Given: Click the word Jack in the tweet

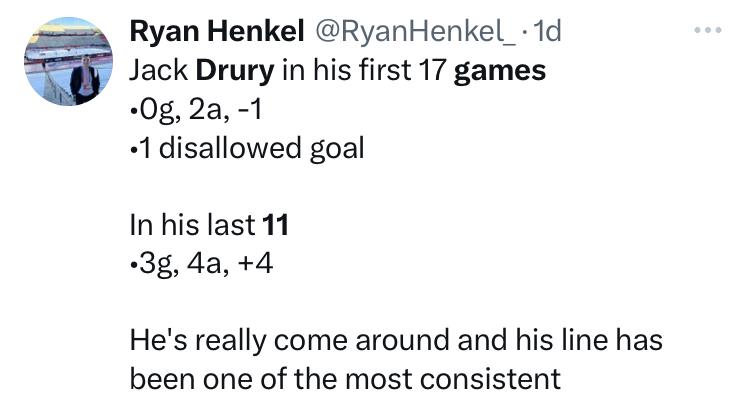Looking at the screenshot, I should [159, 70].
